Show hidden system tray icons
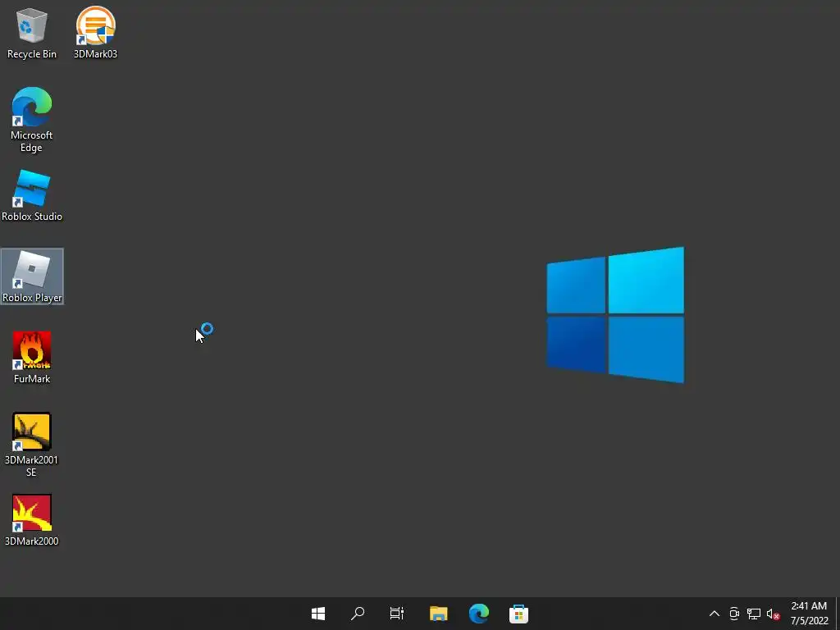The height and width of the screenshot is (630, 840). 714,614
